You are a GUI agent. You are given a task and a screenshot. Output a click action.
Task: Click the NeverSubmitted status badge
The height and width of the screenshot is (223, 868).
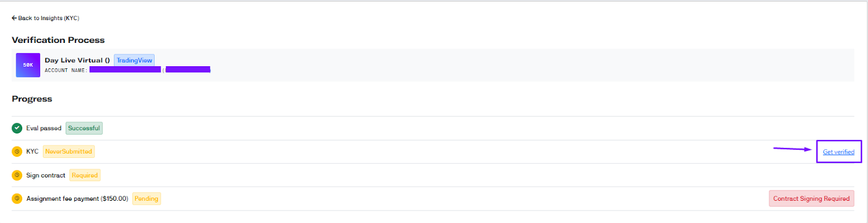point(68,151)
